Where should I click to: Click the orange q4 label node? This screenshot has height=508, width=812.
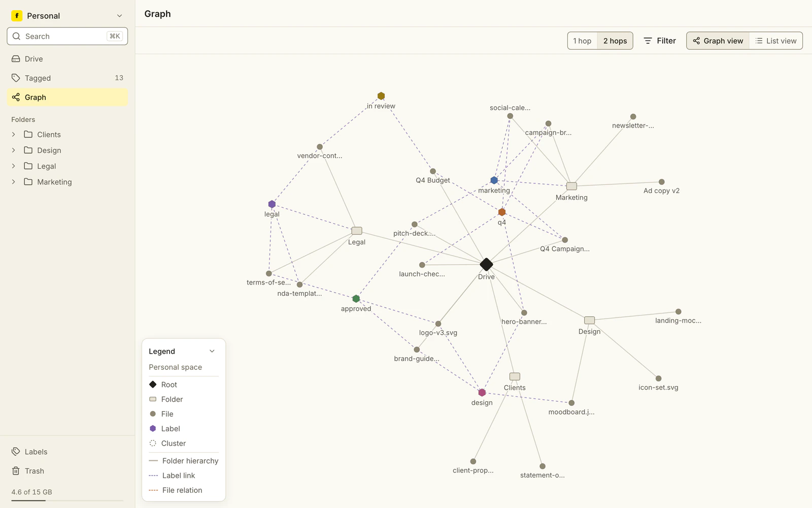[502, 212]
